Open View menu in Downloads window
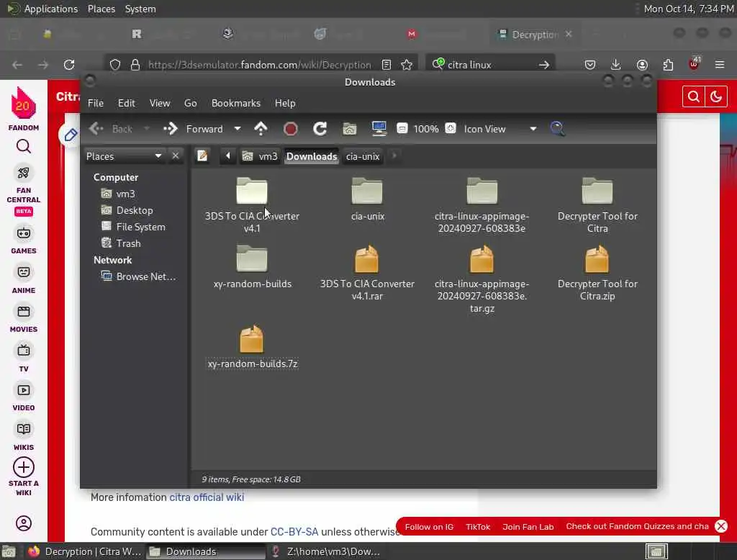The height and width of the screenshot is (560, 737). coord(160,103)
